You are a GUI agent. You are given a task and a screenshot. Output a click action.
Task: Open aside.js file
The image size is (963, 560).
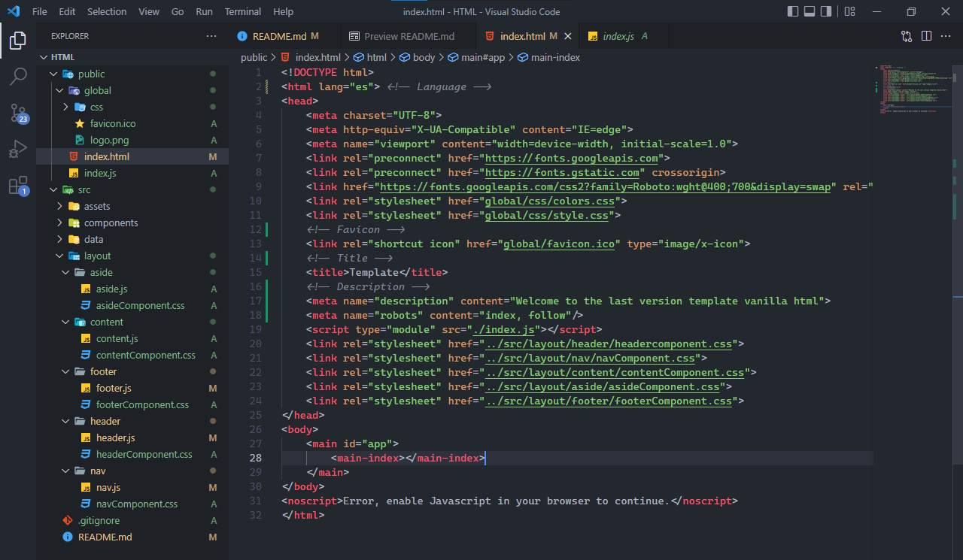pos(132,289)
